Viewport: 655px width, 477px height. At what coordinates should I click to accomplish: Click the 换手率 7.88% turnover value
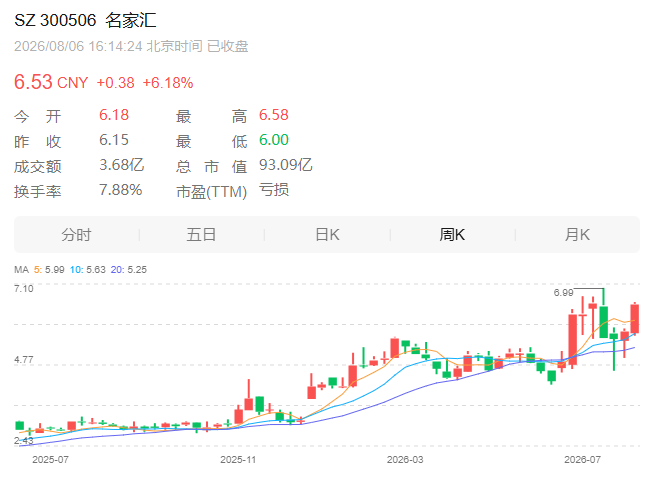coord(121,190)
